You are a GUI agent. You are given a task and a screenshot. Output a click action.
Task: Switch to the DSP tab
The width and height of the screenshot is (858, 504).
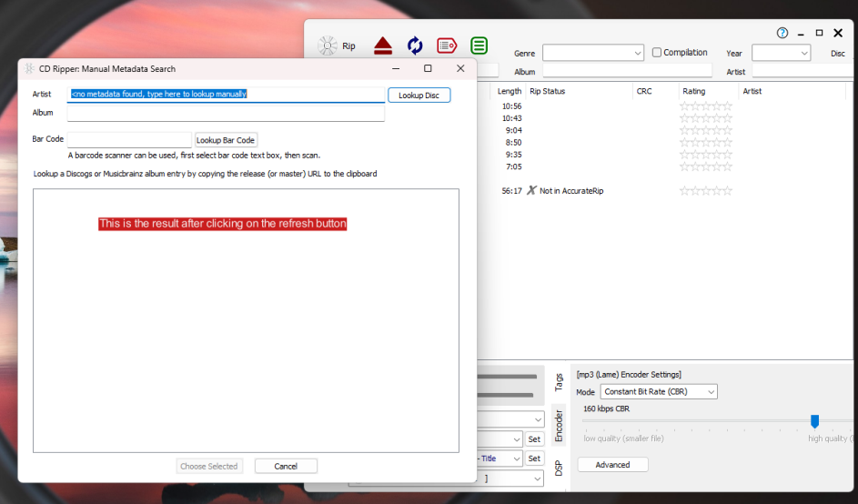click(x=559, y=468)
